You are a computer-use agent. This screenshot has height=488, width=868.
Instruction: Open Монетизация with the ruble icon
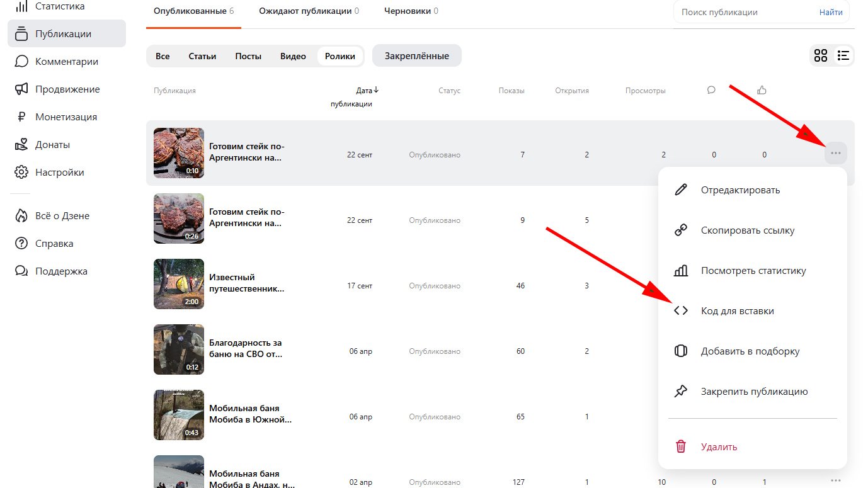pyautogui.click(x=66, y=117)
